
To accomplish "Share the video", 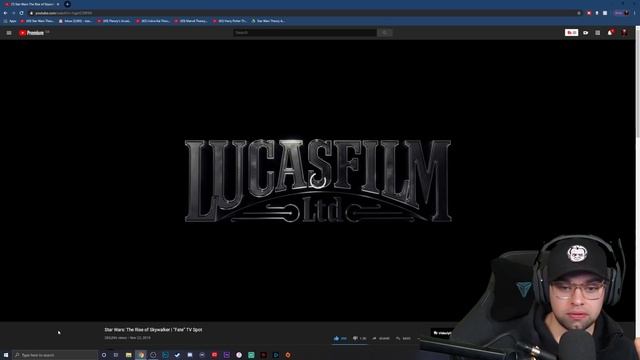I will pyautogui.click(x=381, y=338).
